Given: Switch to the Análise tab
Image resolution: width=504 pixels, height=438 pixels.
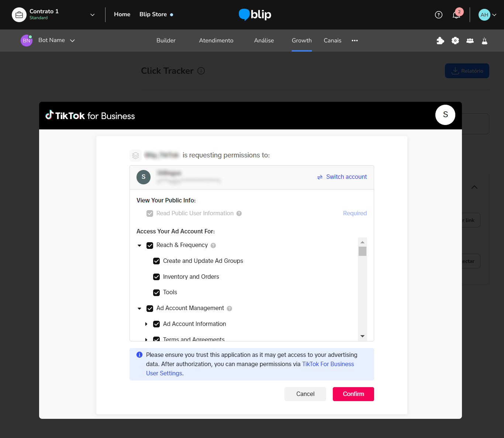Looking at the screenshot, I should click(x=264, y=41).
